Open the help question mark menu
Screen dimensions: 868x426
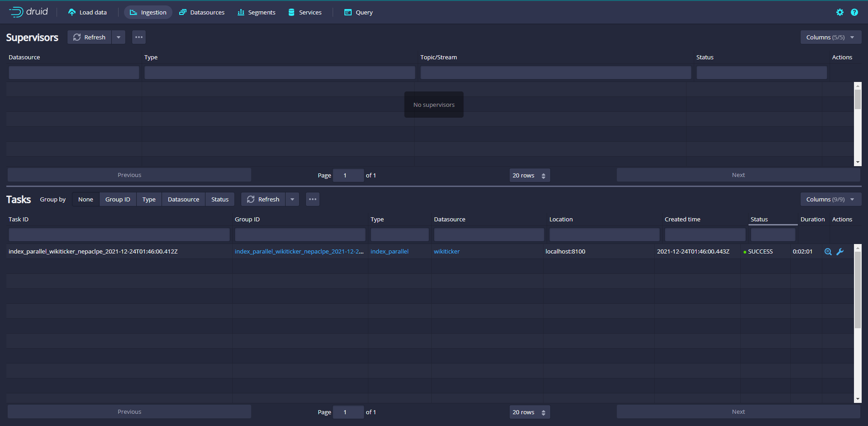pyautogui.click(x=854, y=12)
